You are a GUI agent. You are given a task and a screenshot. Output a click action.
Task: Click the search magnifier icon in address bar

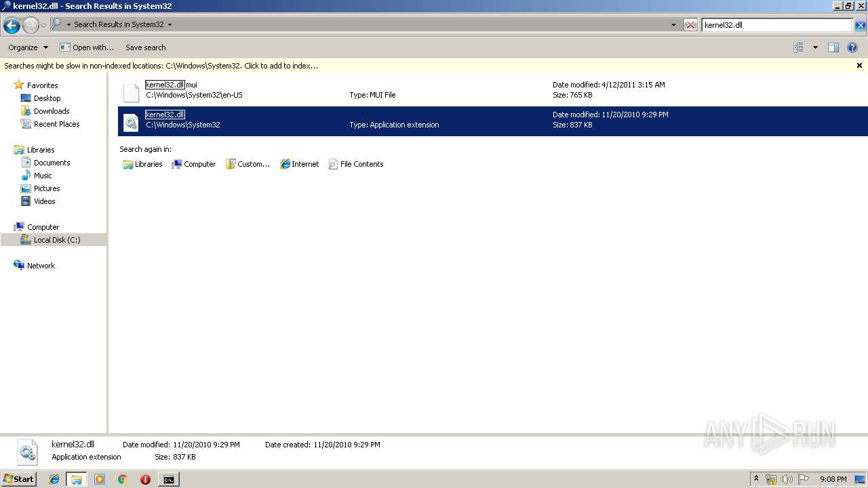[x=57, y=24]
